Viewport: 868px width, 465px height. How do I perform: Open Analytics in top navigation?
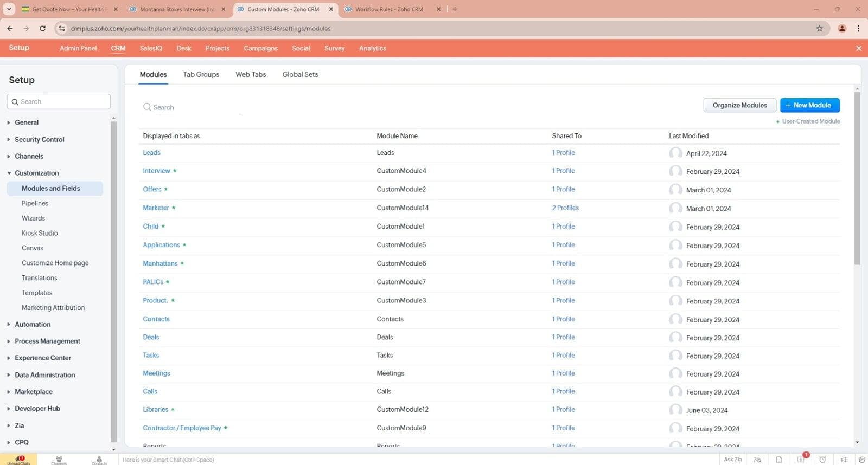point(373,48)
